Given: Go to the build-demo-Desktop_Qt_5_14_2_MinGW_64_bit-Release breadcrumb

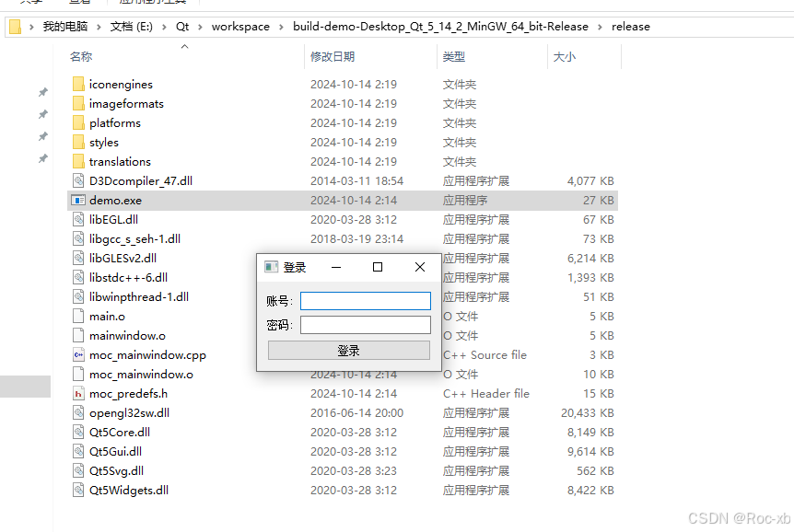Looking at the screenshot, I should 440,27.
